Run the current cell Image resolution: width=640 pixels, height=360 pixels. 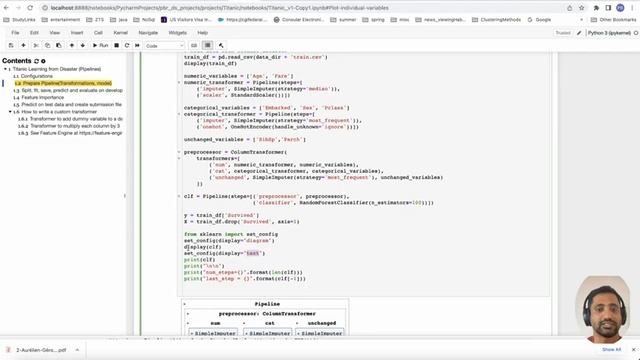point(100,45)
